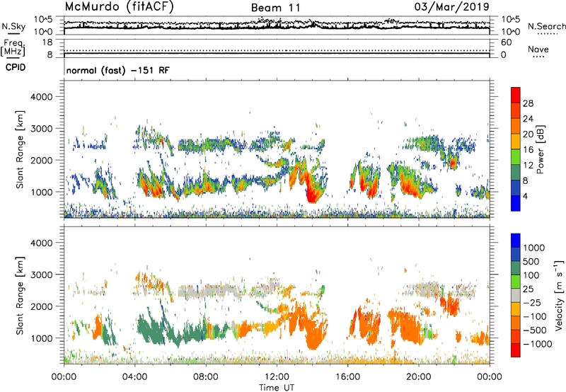Click the Time UT axis title
This screenshot has height=392, width=566.
pyautogui.click(x=277, y=388)
